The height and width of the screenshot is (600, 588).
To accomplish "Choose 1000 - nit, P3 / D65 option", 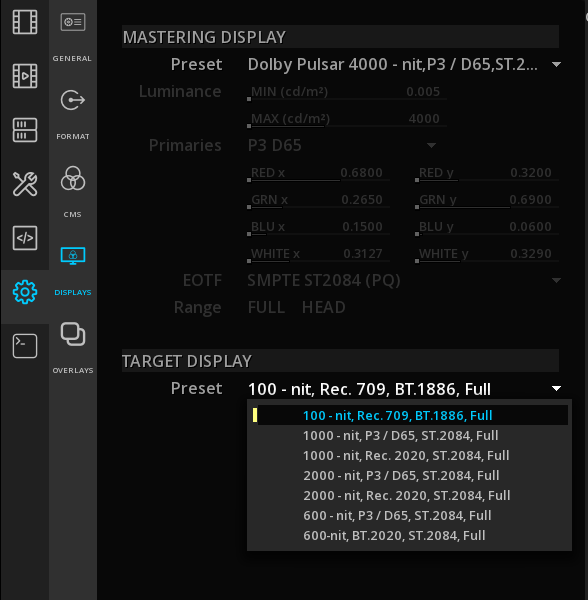I will [409, 435].
